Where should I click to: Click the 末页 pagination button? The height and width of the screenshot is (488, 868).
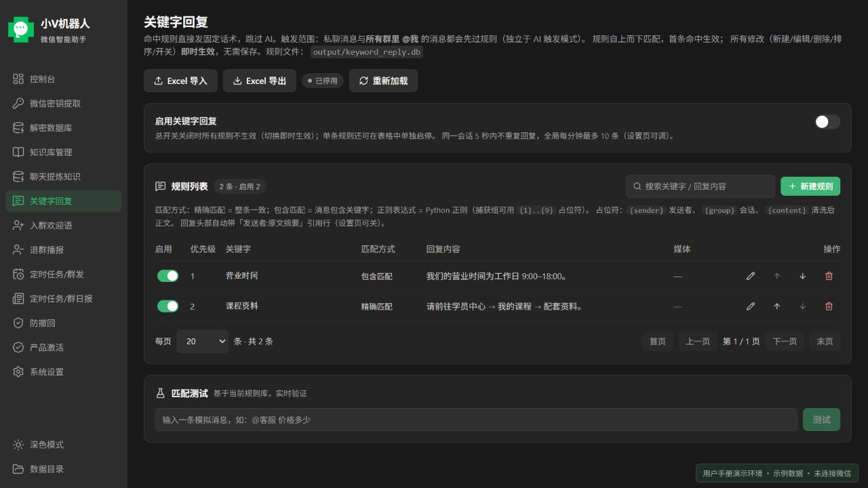pyautogui.click(x=825, y=341)
